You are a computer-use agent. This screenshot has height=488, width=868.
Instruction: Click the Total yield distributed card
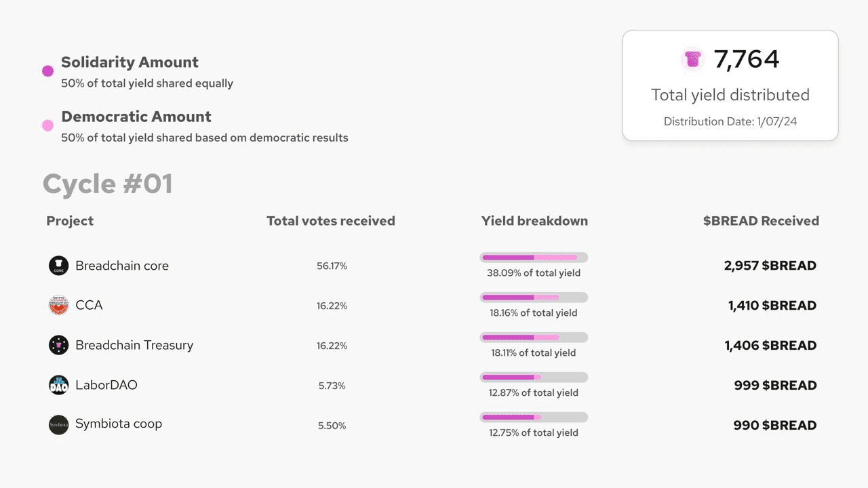point(730,85)
